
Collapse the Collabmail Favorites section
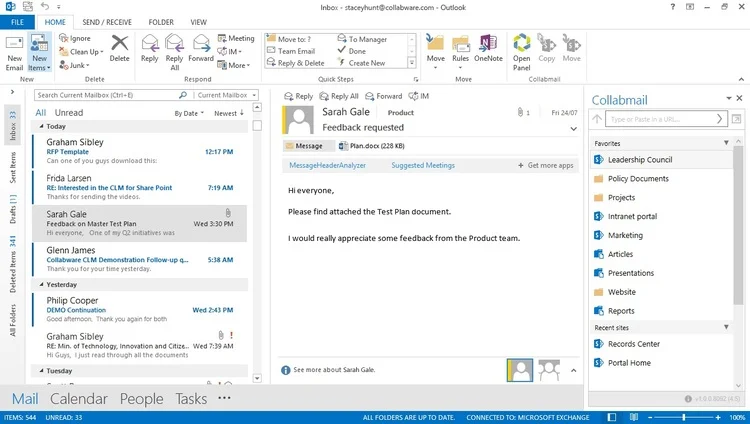coord(726,143)
